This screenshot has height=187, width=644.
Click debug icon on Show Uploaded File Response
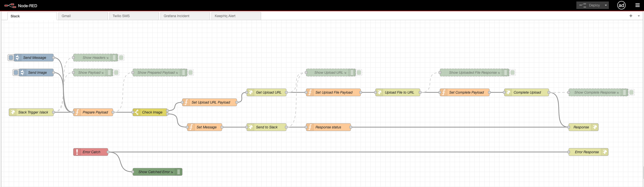click(x=506, y=73)
